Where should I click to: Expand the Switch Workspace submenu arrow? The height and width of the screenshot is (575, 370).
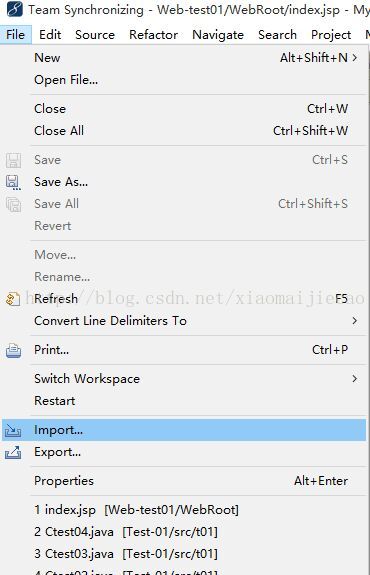355,379
